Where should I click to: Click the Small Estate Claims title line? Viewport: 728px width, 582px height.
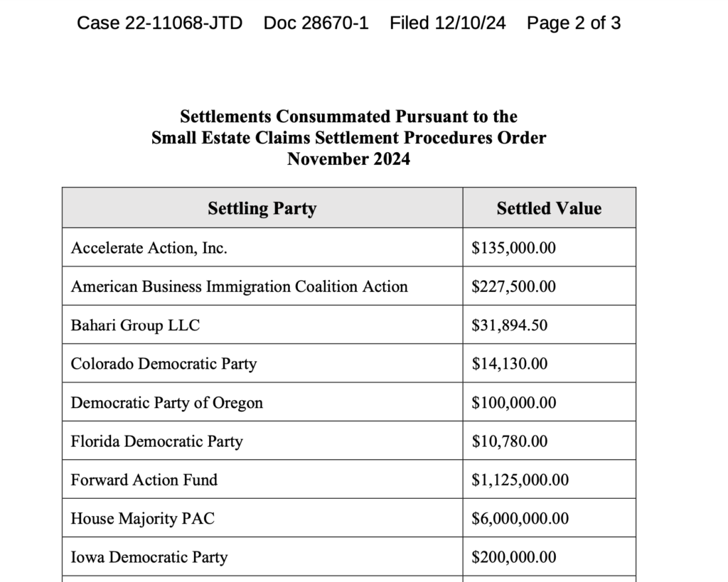coord(348,137)
